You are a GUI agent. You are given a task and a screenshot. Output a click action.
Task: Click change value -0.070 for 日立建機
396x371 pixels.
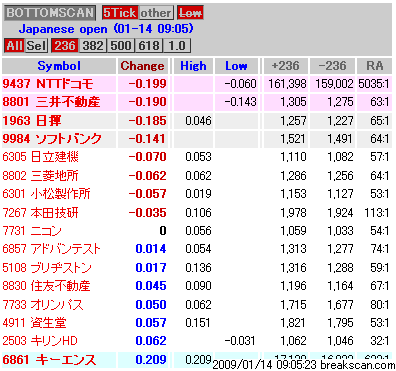pyautogui.click(x=147, y=156)
